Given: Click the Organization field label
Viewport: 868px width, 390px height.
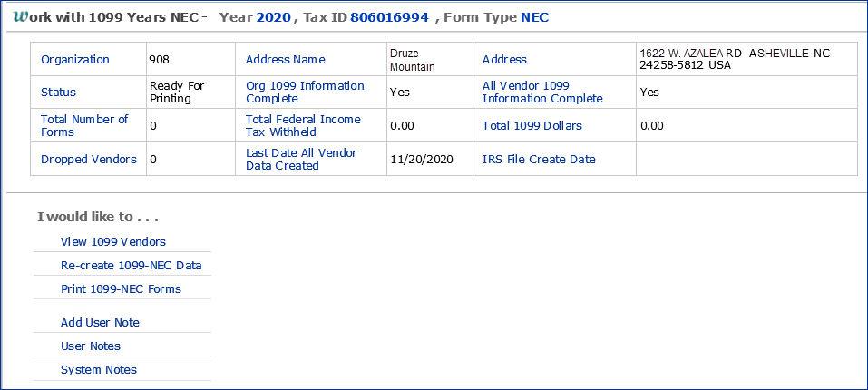Looking at the screenshot, I should 75,60.
